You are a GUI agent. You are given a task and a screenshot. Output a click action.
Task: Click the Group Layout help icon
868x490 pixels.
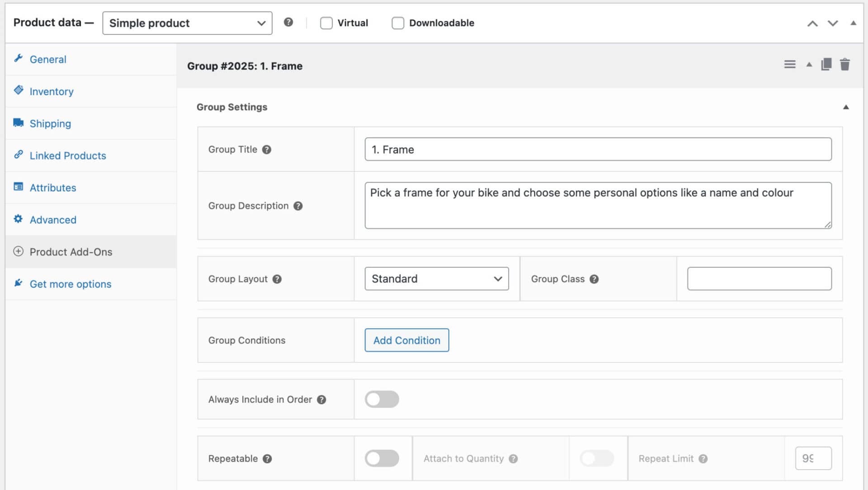(x=277, y=279)
